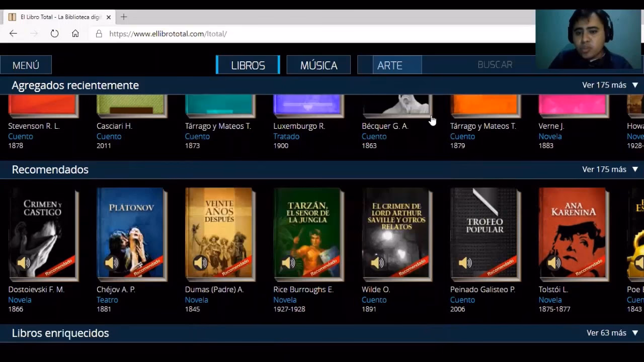Screen dimensions: 644x362
Task: Open the Tarzán book cover
Action: click(308, 234)
